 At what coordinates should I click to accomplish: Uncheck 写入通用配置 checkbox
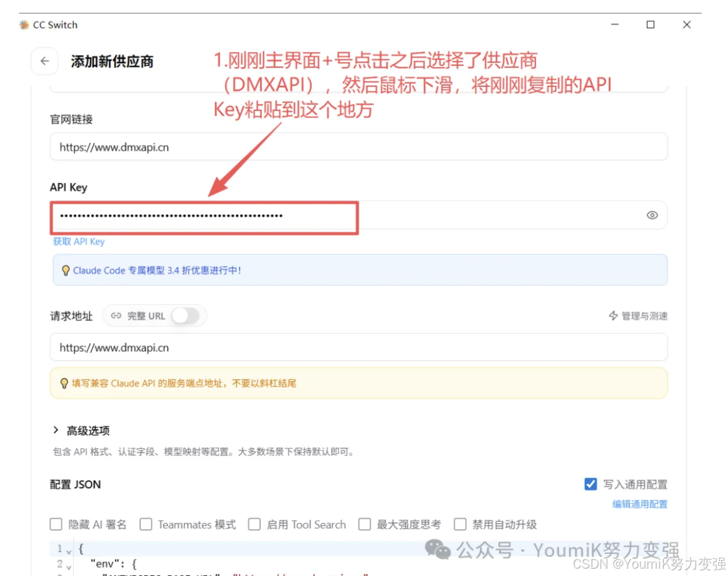pyautogui.click(x=590, y=484)
